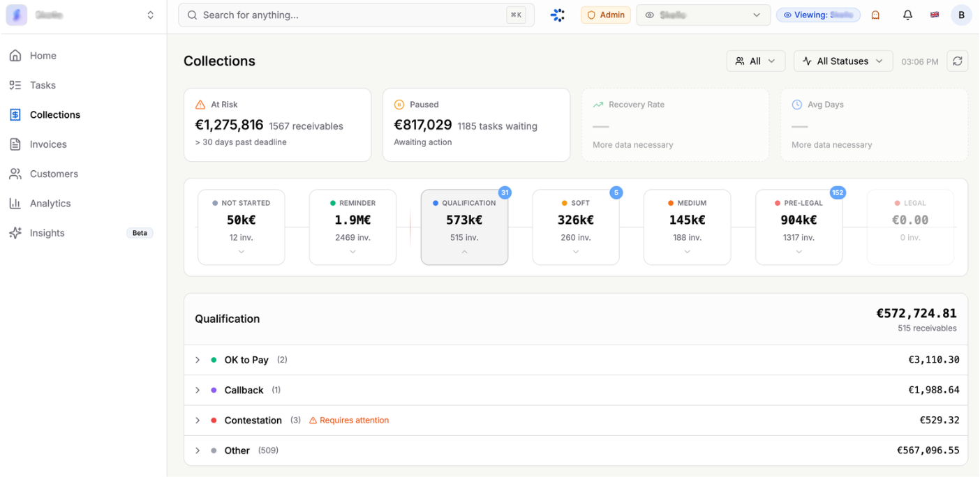Click the blue dotted AI assistant icon
The image size is (980, 477).
(557, 15)
